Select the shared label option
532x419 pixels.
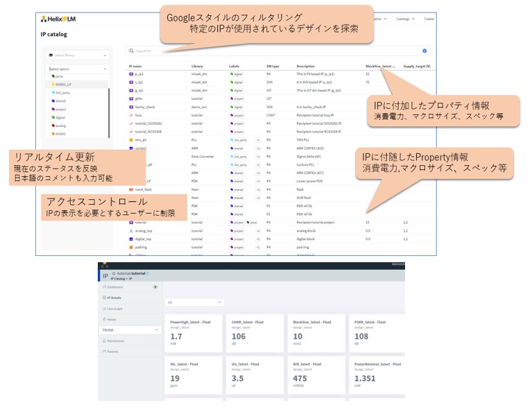click(78, 101)
